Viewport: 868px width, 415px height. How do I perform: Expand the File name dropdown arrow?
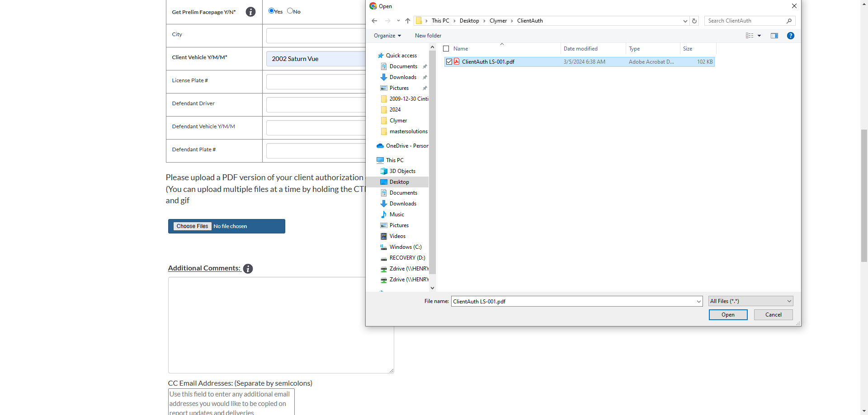[699, 302]
